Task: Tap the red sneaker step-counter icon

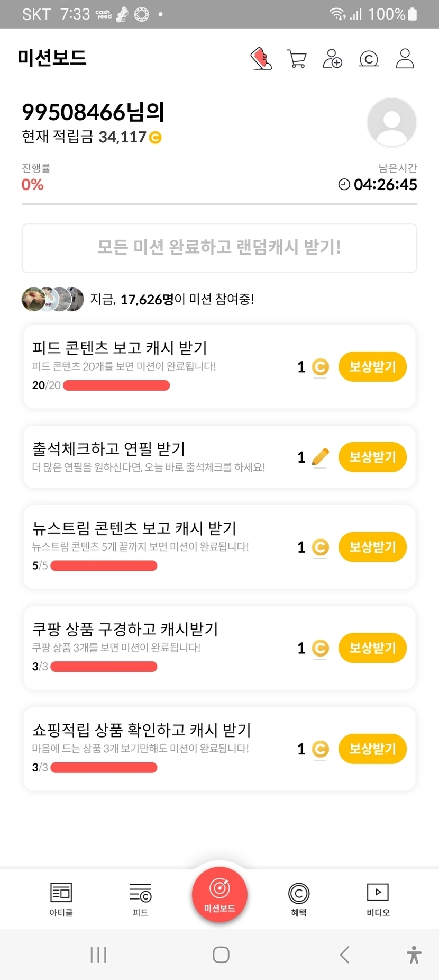Action: 261,59
